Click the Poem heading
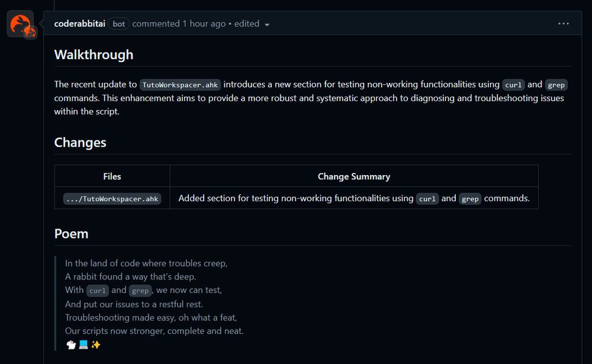This screenshot has height=364, width=592. (x=71, y=234)
